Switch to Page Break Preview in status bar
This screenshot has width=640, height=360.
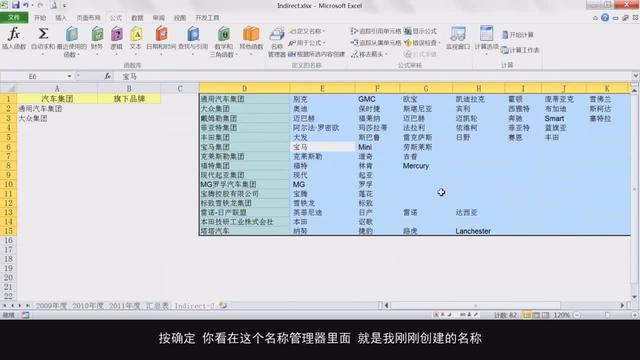click(x=545, y=315)
